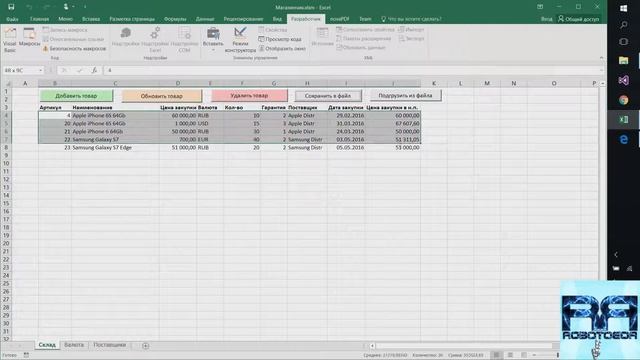Click the zoom out minus button

click(x=535, y=355)
